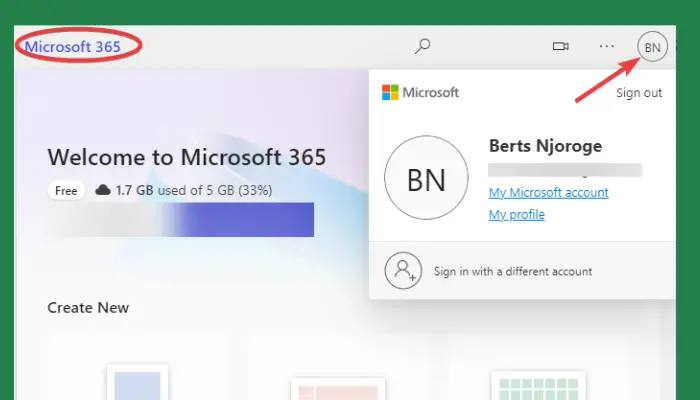Screen dimensions: 700x400
Task: Click the Free plan badge
Action: [x=66, y=191]
